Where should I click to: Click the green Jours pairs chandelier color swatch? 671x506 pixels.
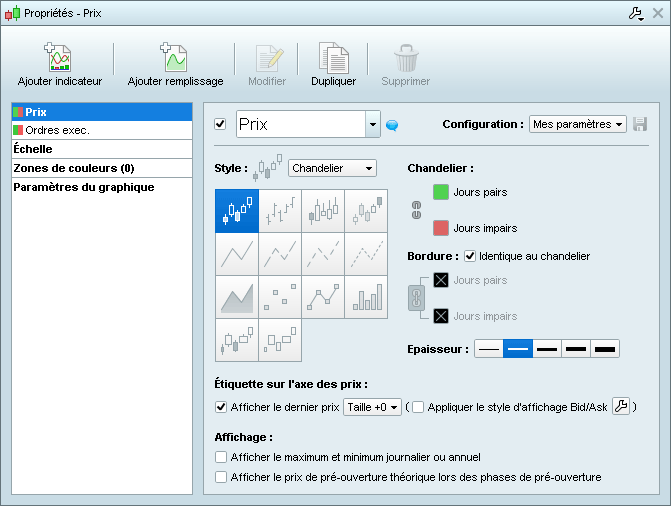[x=441, y=192]
